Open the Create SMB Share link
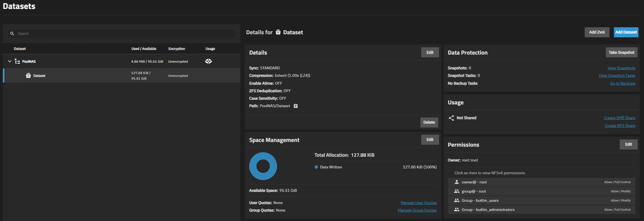Screen dimensions: 644x221 [x=619, y=118]
